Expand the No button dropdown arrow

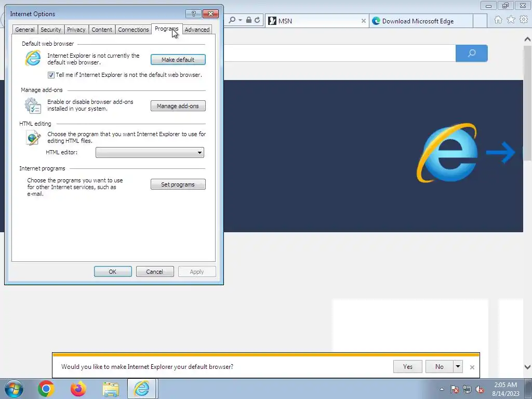pyautogui.click(x=458, y=366)
